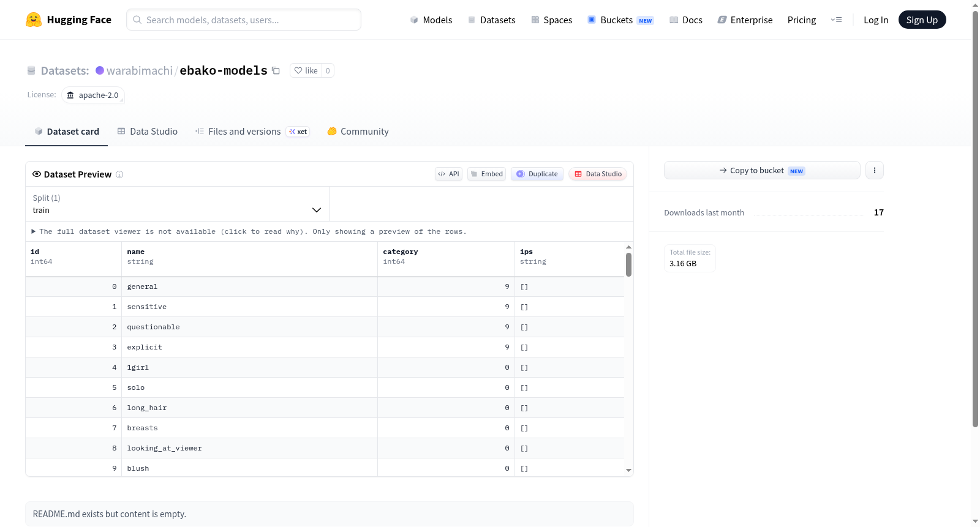Go to Spaces in navigation

coord(551,20)
